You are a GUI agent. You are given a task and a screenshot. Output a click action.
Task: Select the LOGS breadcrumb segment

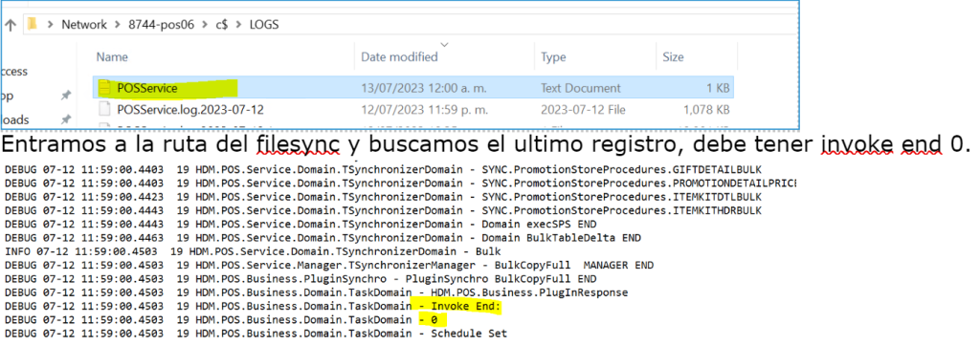264,25
